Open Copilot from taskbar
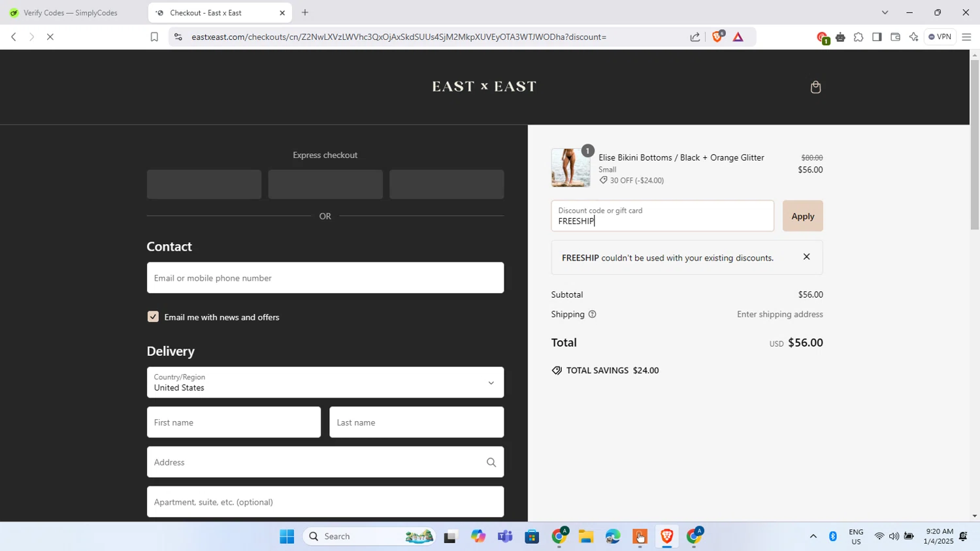 tap(478, 537)
